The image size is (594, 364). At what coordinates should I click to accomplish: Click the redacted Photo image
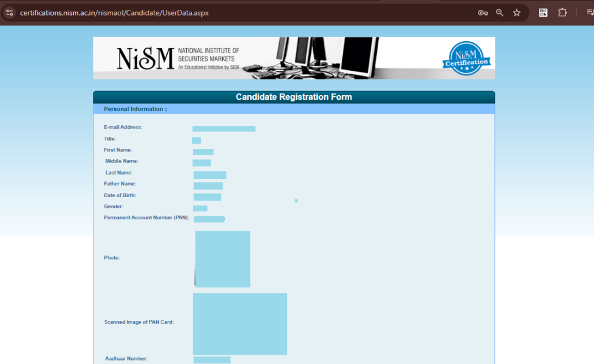point(222,259)
